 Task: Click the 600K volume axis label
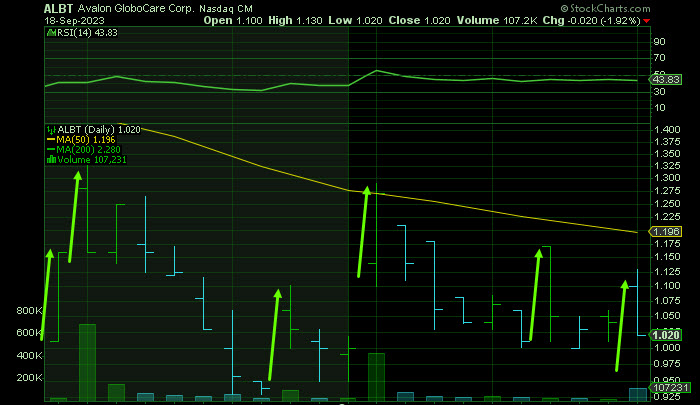(29, 332)
